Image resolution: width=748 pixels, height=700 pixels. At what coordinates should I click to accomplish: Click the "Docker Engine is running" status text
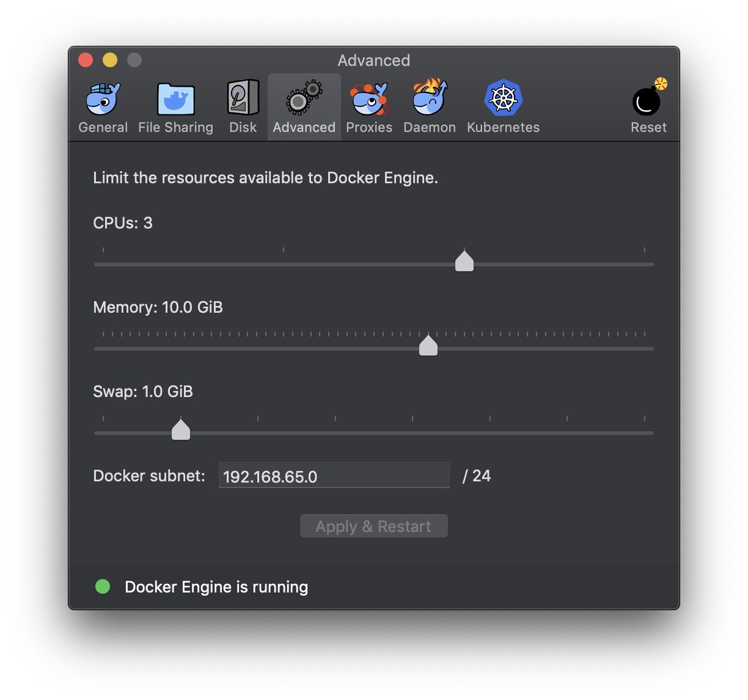(216, 587)
